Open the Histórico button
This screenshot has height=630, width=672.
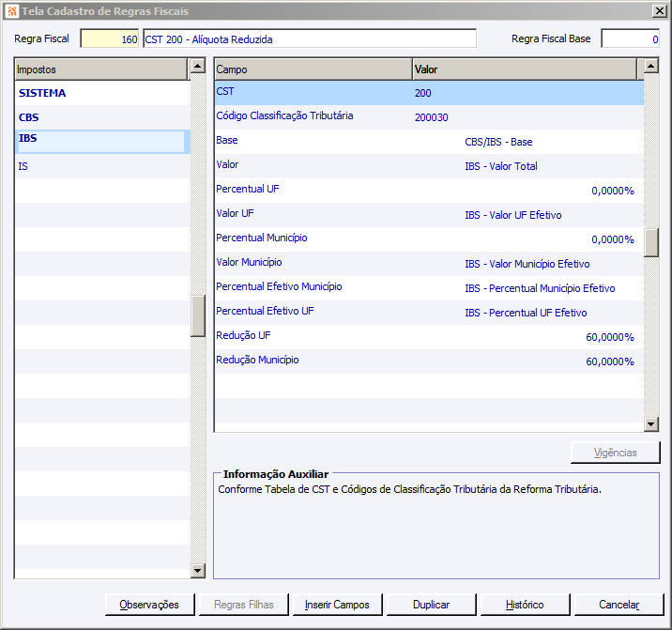(x=525, y=605)
